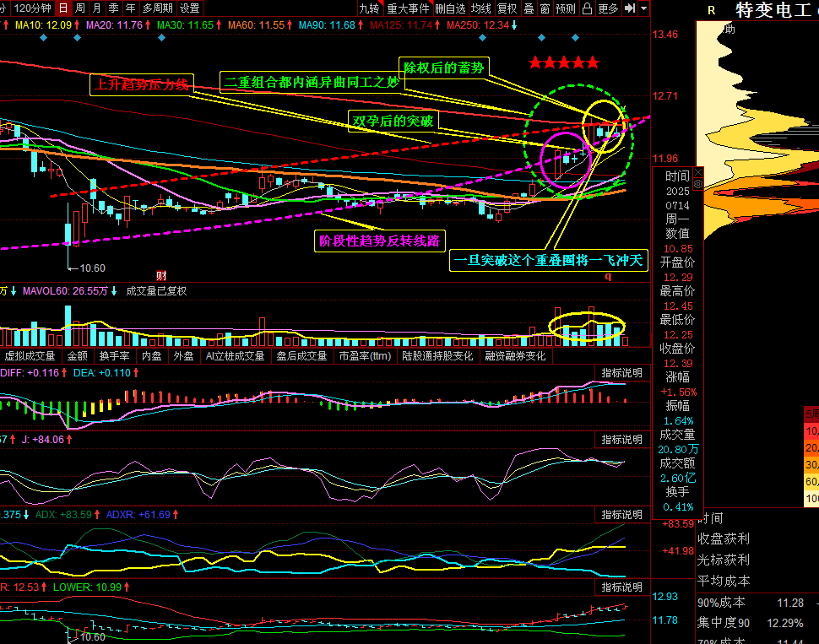Switch to 融资融券变化 tab
The width and height of the screenshot is (819, 644).
click(x=516, y=355)
